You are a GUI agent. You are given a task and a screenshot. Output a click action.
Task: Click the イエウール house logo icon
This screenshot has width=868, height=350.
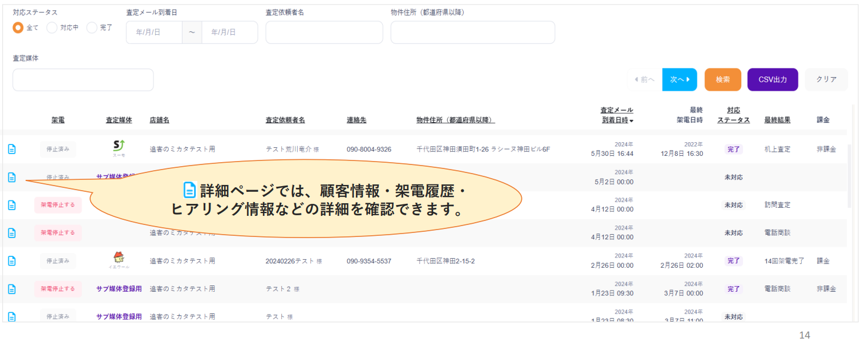pos(119,260)
